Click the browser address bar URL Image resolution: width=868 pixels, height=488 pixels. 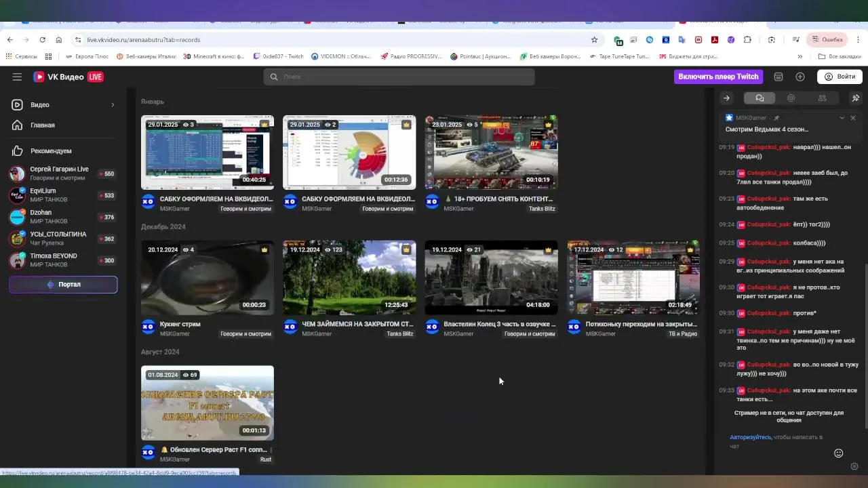(143, 40)
